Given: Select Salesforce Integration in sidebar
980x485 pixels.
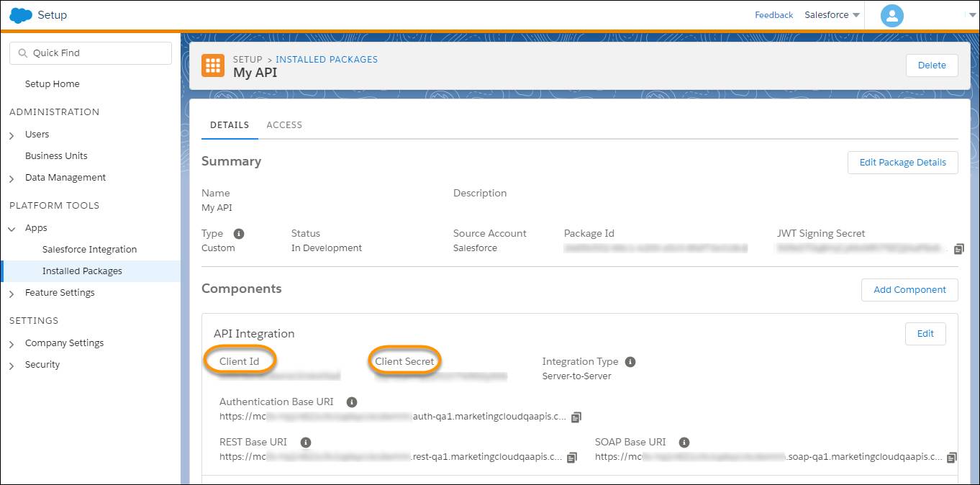Looking at the screenshot, I should (x=89, y=250).
